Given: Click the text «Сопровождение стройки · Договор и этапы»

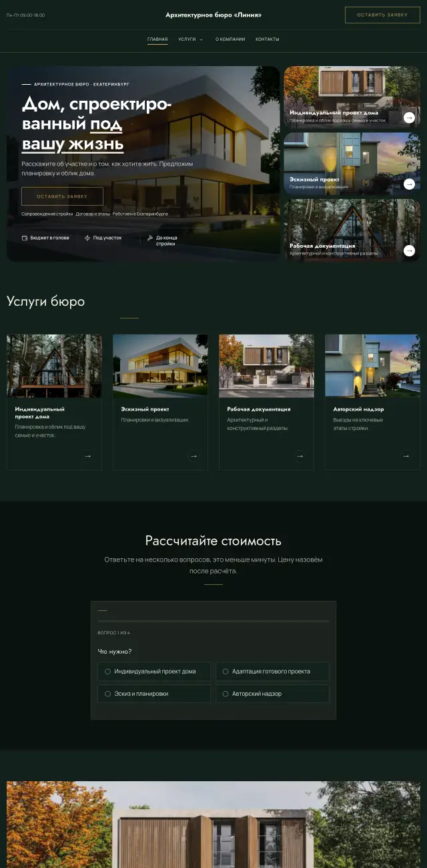Looking at the screenshot, I should pos(65,214).
